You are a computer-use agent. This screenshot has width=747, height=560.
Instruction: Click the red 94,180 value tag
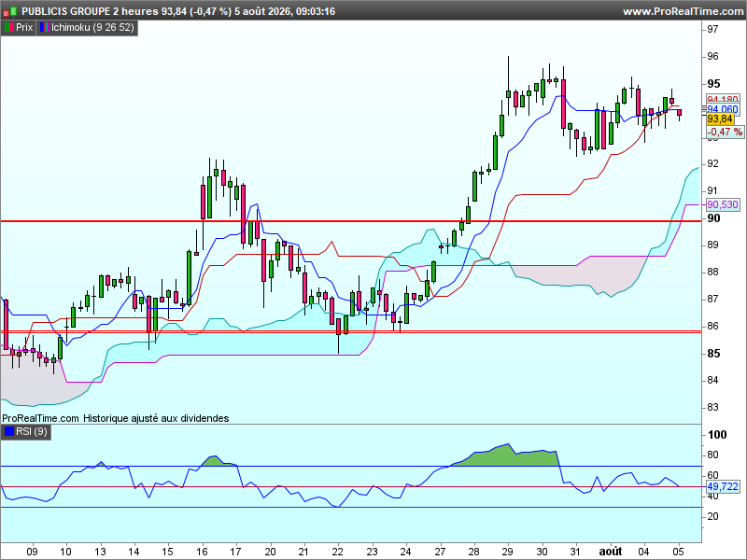722,99
